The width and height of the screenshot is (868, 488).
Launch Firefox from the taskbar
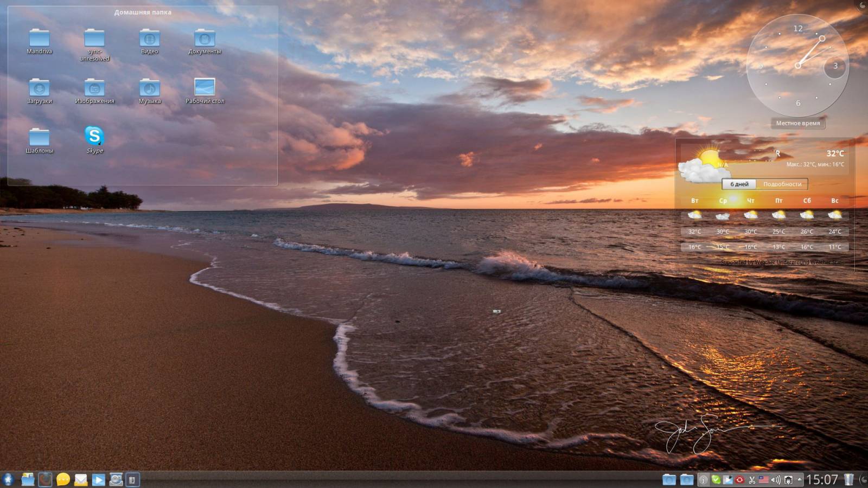pyautogui.click(x=46, y=479)
